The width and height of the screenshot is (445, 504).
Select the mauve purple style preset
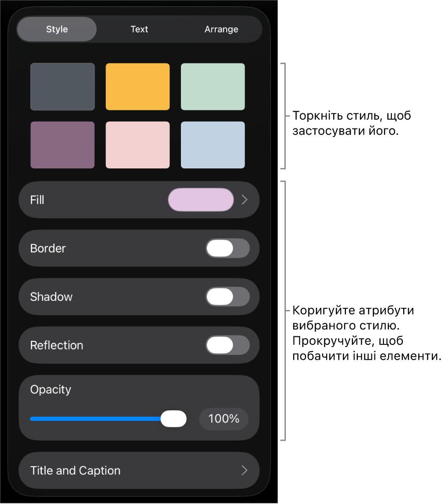pos(63,145)
